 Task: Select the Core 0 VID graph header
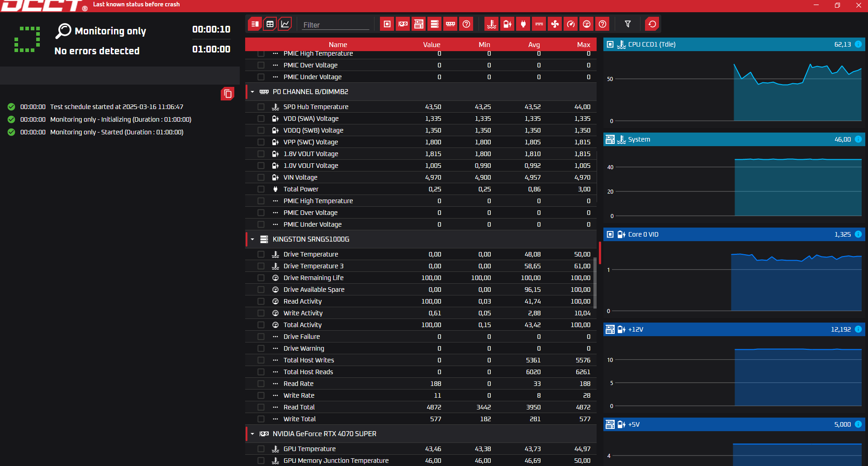734,234
